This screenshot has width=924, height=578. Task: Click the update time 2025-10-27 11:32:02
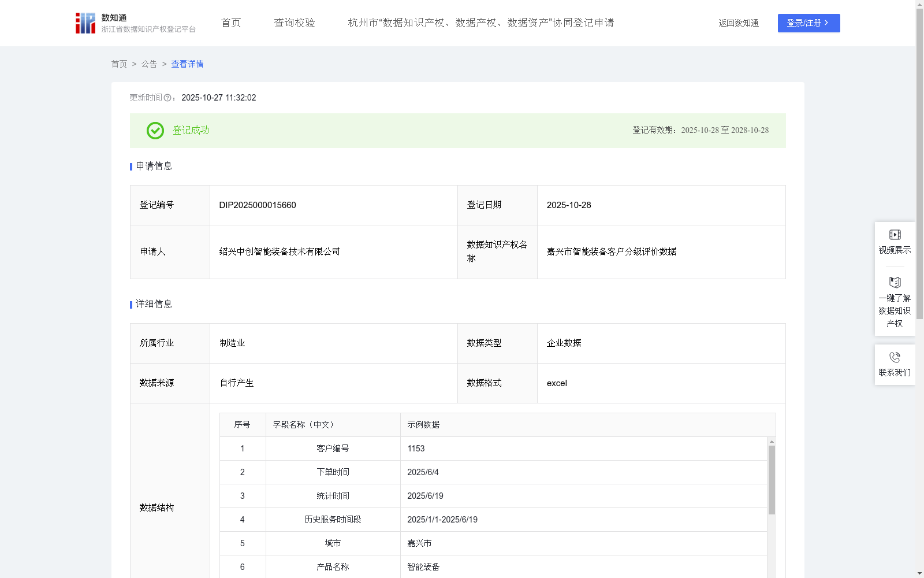tap(219, 98)
